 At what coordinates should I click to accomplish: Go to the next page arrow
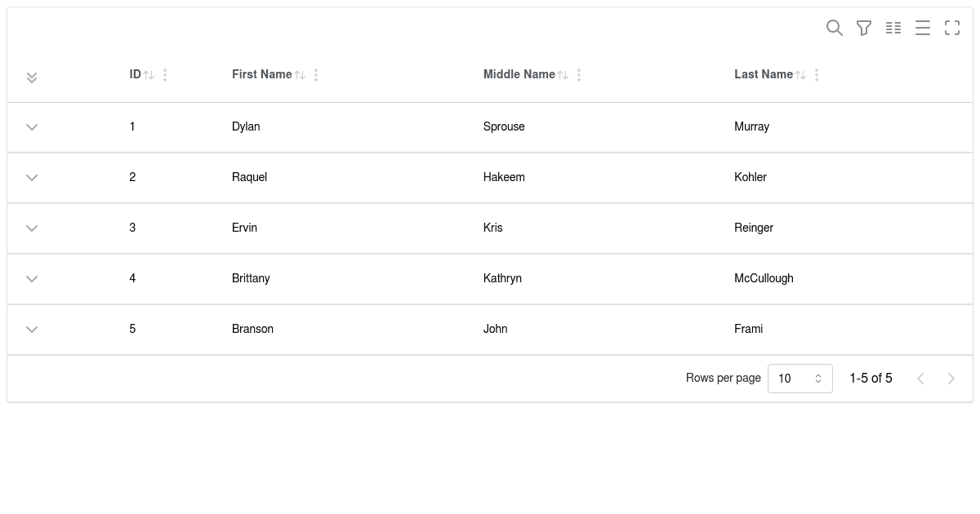[951, 379]
